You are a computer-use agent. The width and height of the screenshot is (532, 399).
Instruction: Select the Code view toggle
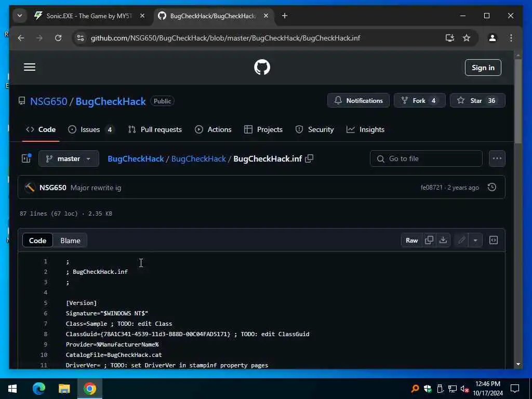coord(37,241)
